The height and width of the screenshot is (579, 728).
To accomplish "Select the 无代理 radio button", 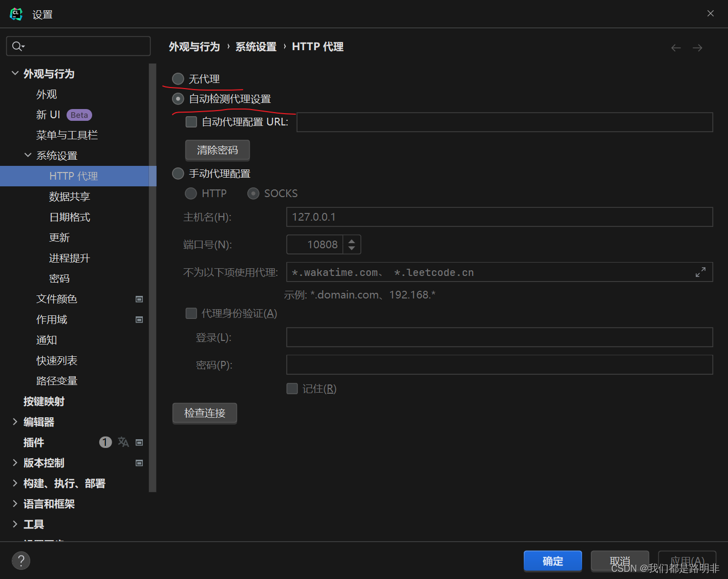I will pyautogui.click(x=178, y=78).
